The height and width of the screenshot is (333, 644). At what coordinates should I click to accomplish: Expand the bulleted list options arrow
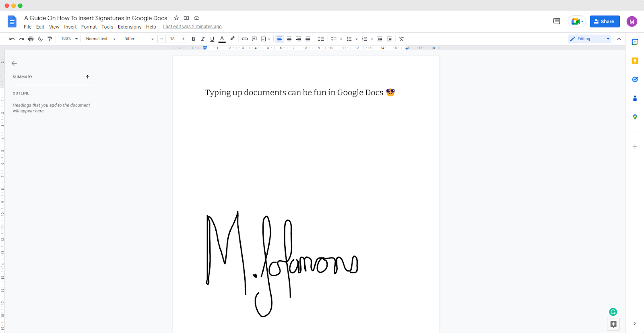coord(356,39)
